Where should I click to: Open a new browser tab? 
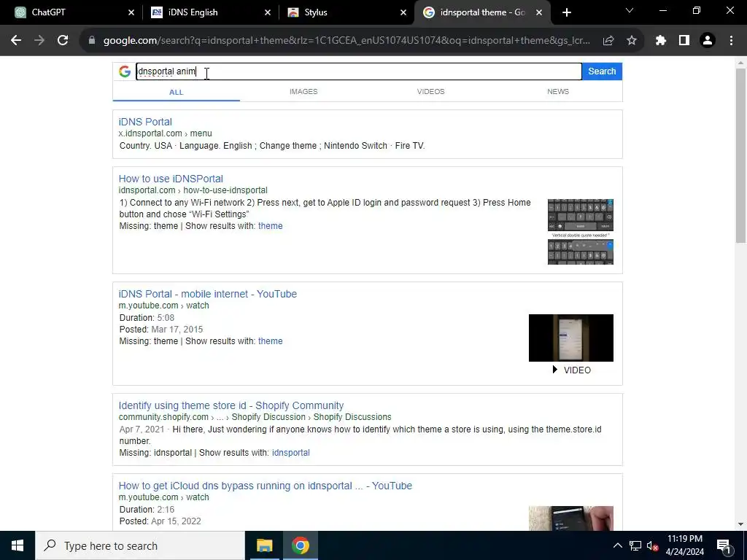click(566, 13)
